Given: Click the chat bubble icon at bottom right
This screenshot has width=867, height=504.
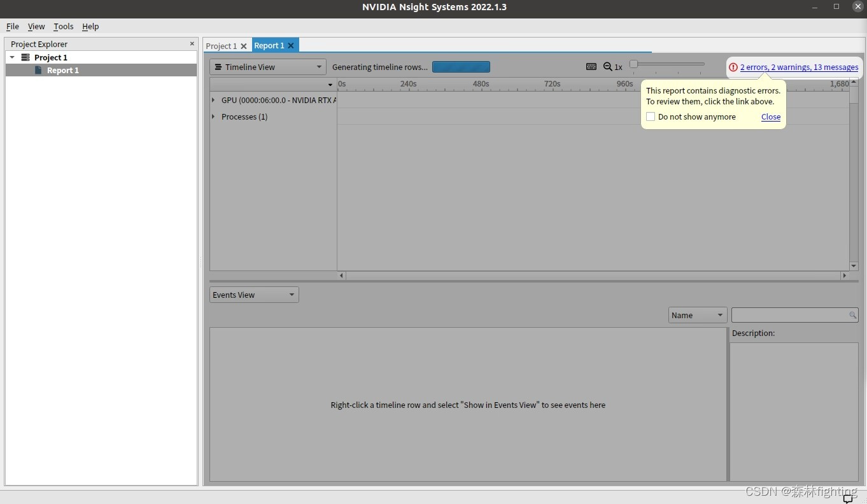Looking at the screenshot, I should (x=849, y=498).
